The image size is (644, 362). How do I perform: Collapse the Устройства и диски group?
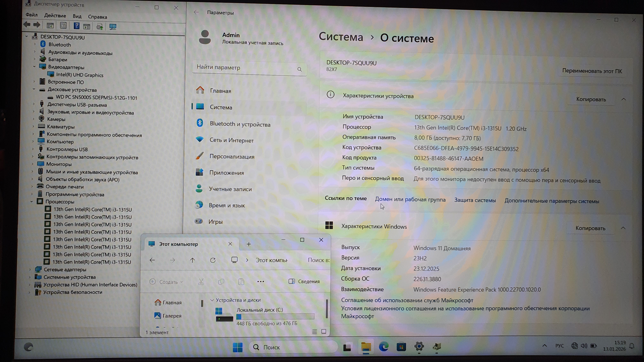click(x=212, y=300)
